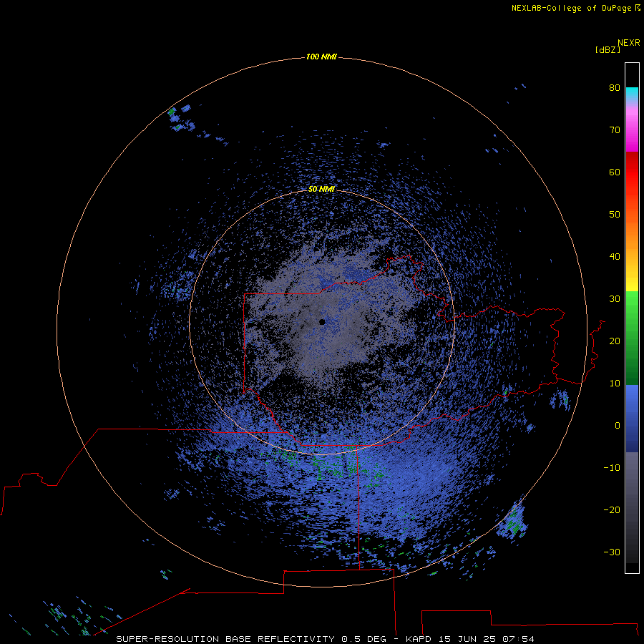This screenshot has width=644, height=644.
Task: Click the 60 value on dBZ scale
Action: pos(615,172)
